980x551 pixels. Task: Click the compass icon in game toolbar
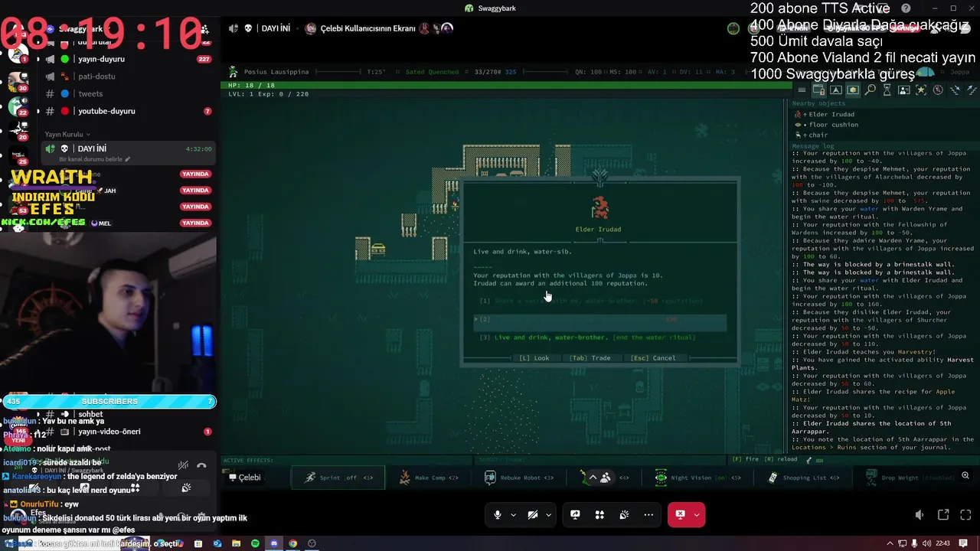click(x=938, y=90)
